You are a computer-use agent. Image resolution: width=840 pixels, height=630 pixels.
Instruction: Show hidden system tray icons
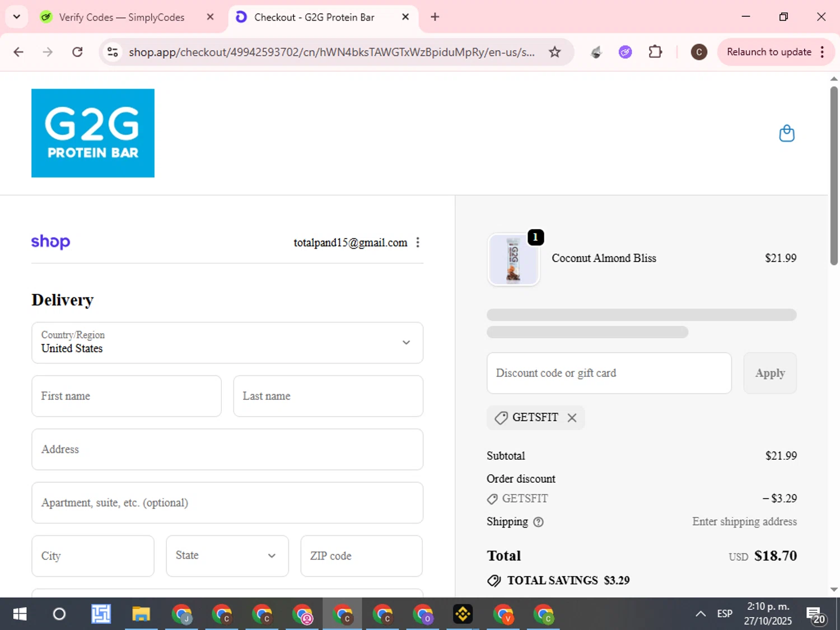(x=701, y=614)
